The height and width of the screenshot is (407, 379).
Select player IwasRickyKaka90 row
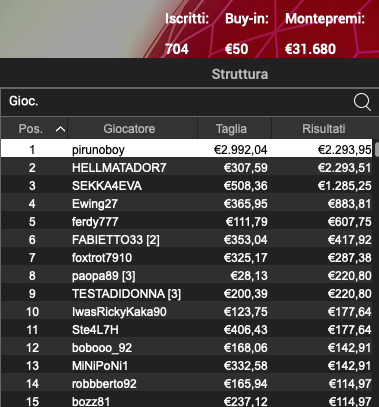pyautogui.click(x=187, y=311)
